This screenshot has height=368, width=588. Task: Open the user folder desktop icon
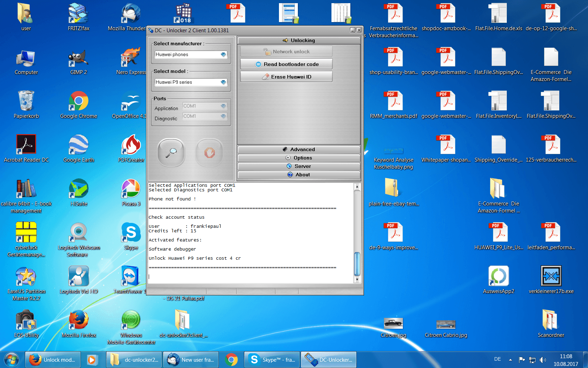(26, 17)
